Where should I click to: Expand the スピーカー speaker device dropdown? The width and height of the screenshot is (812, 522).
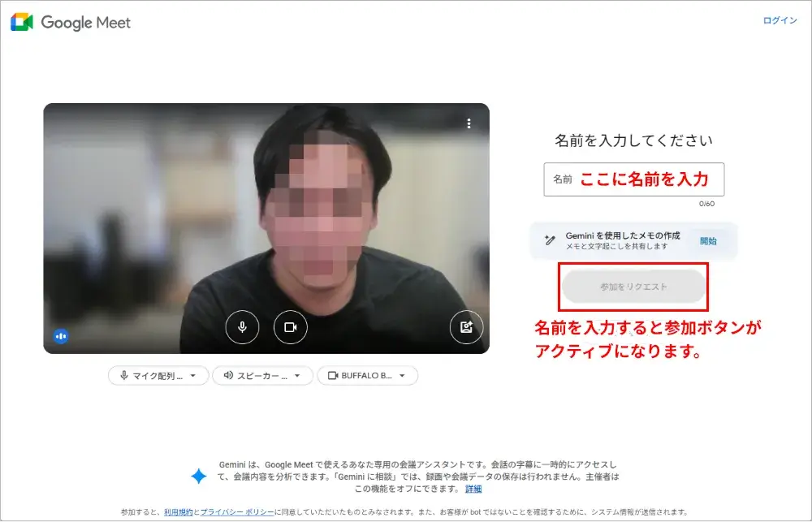click(x=297, y=375)
